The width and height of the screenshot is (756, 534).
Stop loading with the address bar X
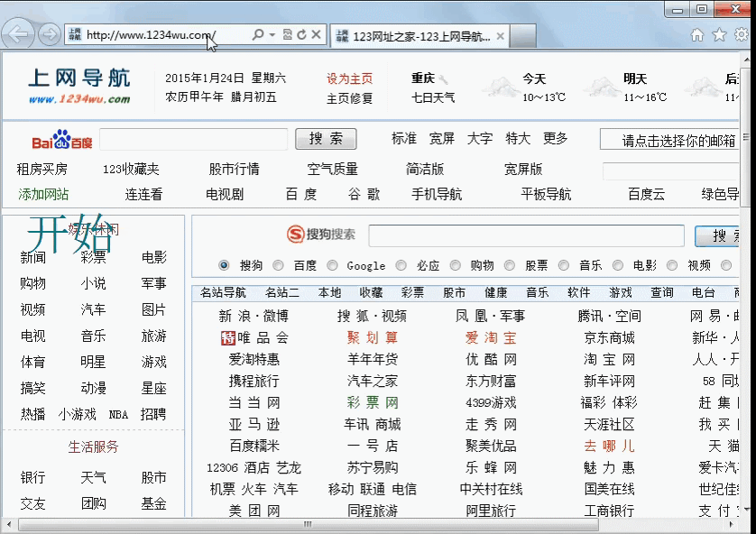click(x=316, y=34)
